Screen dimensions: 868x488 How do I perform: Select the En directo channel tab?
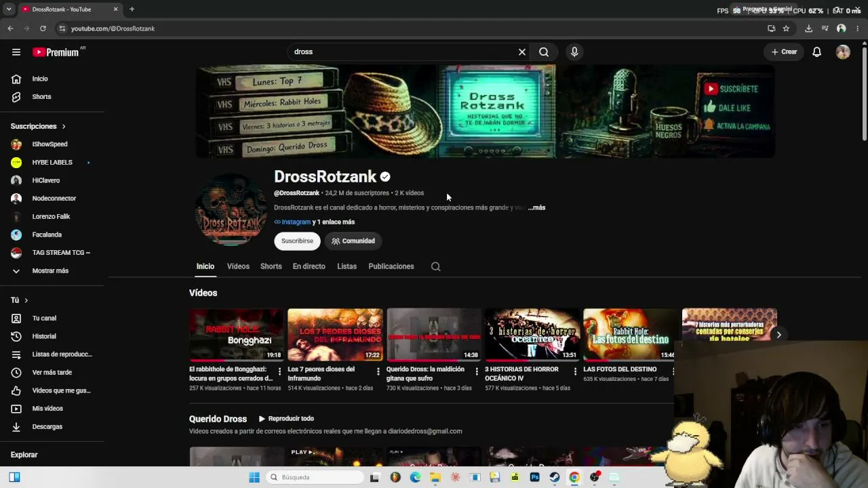point(309,266)
